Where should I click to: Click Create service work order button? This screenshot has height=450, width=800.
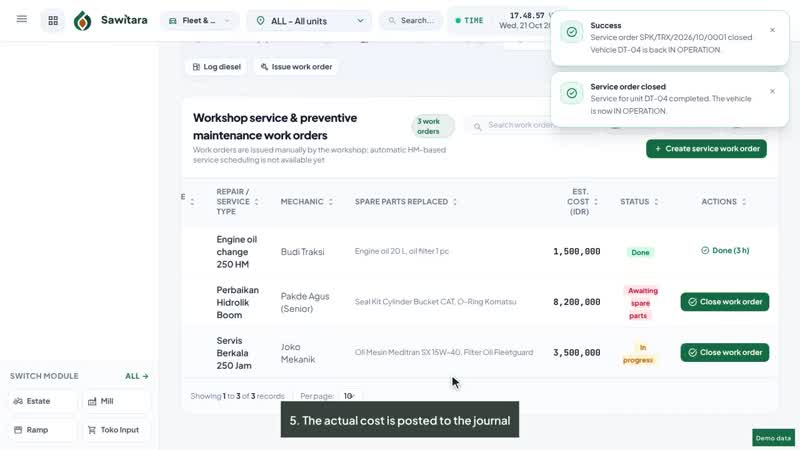pos(706,148)
